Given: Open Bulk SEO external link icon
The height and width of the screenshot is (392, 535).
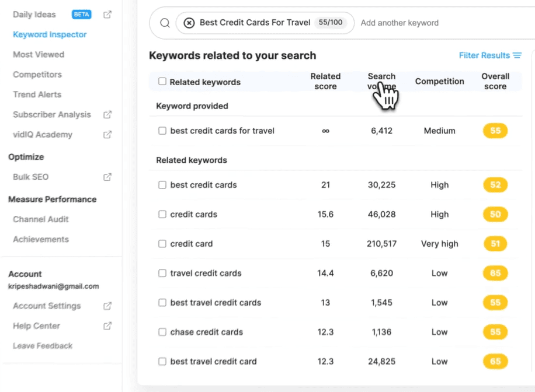Looking at the screenshot, I should pyautogui.click(x=107, y=177).
